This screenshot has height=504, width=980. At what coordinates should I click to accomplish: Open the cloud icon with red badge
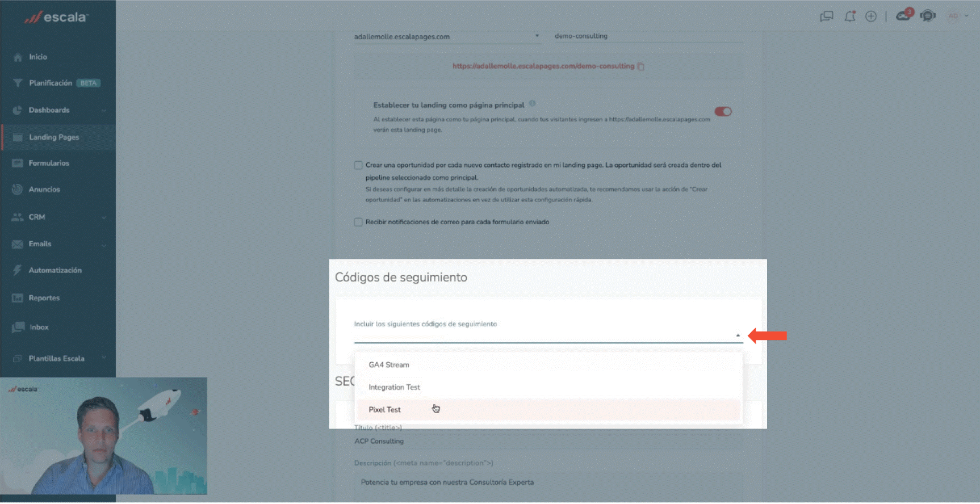pyautogui.click(x=904, y=15)
